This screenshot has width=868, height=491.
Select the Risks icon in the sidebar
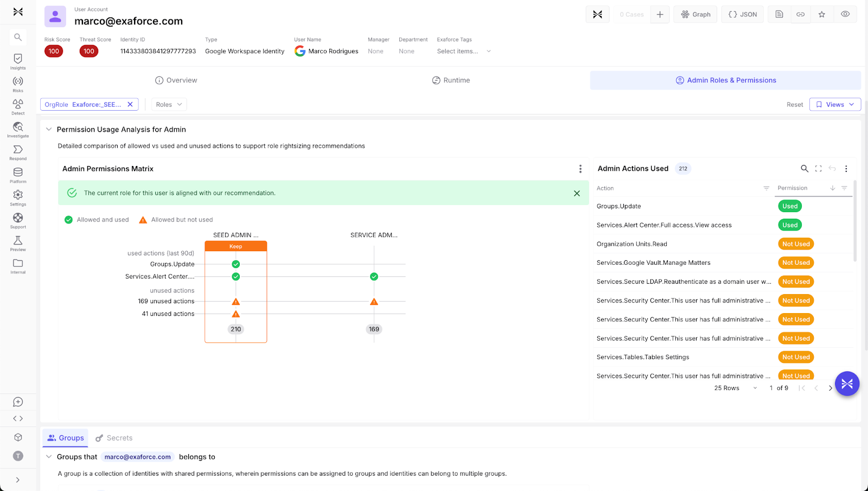click(x=18, y=81)
